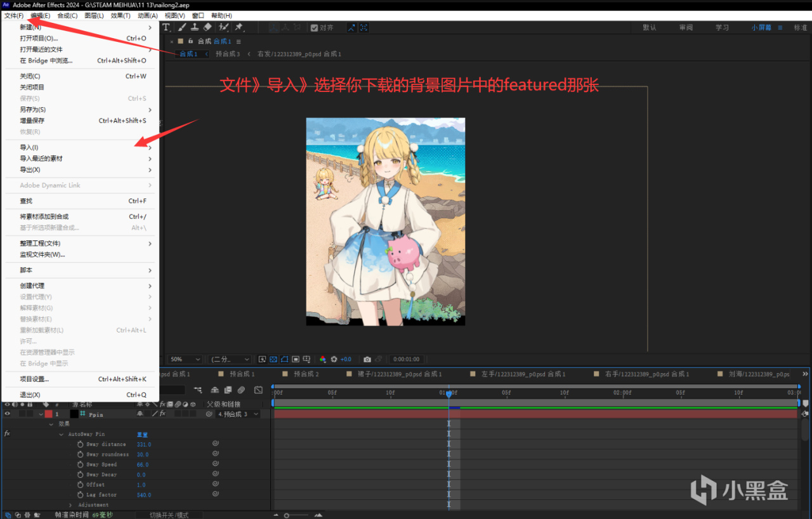Click the snapshot camera icon in viewer
This screenshot has height=519, width=812.
click(367, 359)
